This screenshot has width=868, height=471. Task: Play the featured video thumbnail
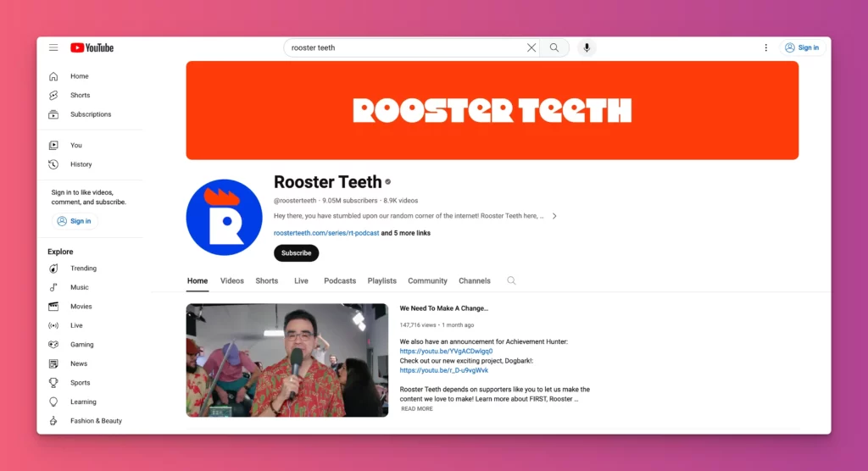[287, 360]
